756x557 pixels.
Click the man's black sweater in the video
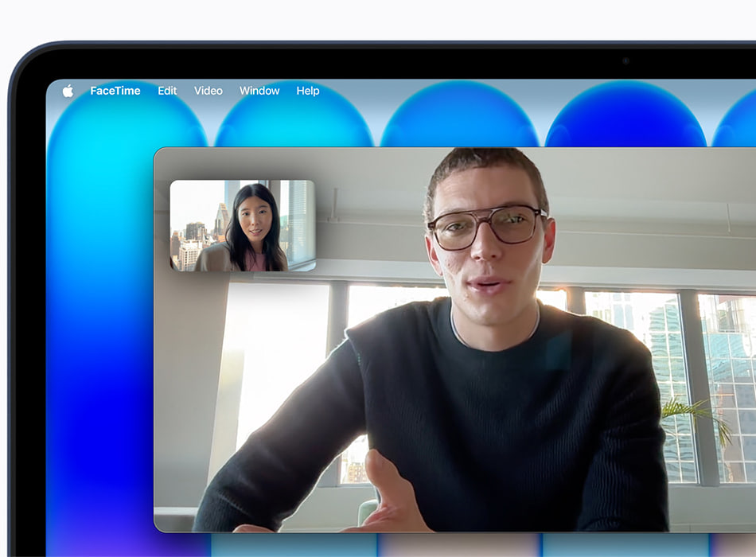point(493,414)
